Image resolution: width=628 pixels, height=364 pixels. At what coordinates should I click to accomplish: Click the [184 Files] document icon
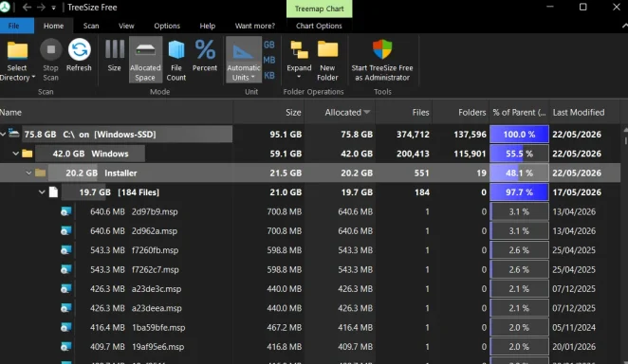(54, 192)
